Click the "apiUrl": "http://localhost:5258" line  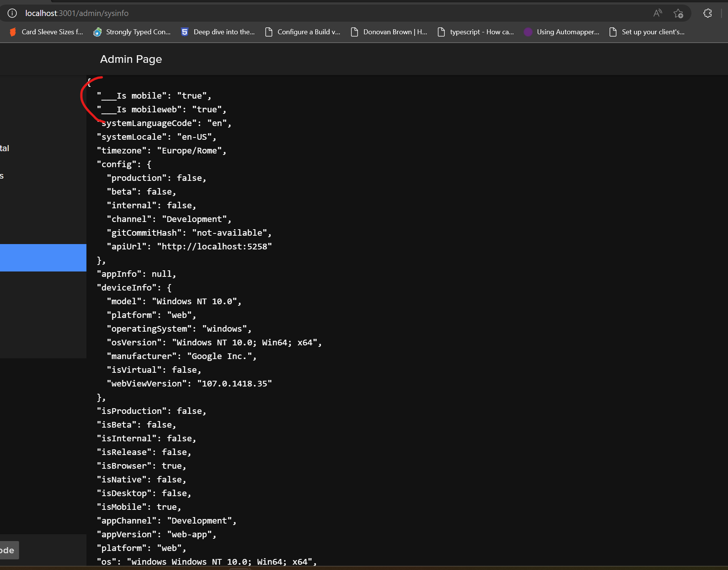coord(189,247)
